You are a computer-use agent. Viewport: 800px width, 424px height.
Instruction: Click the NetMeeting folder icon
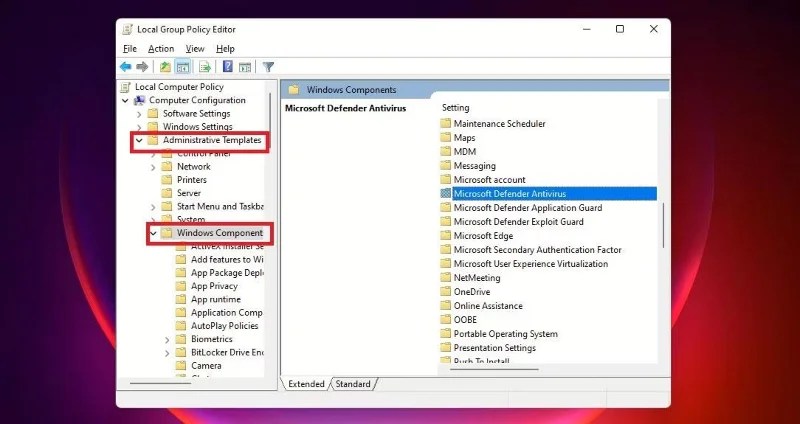tap(446, 278)
